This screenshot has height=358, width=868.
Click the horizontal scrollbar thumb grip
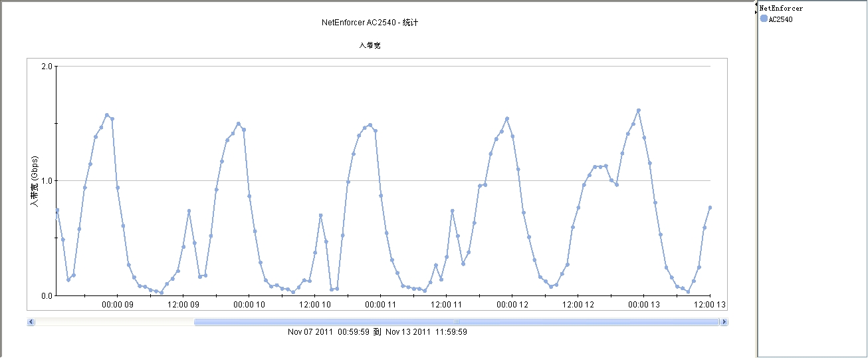tap(457, 322)
